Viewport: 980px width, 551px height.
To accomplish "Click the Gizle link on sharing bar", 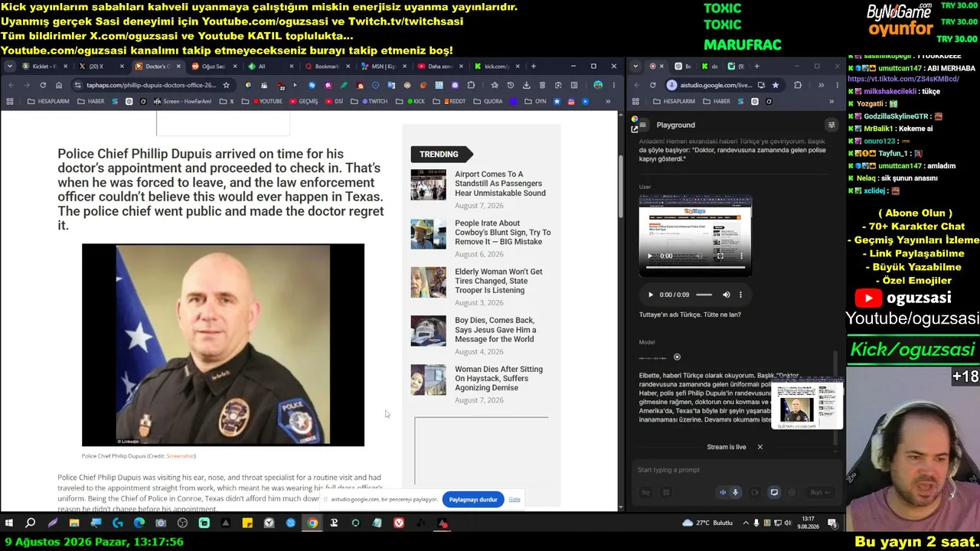I will (x=514, y=500).
